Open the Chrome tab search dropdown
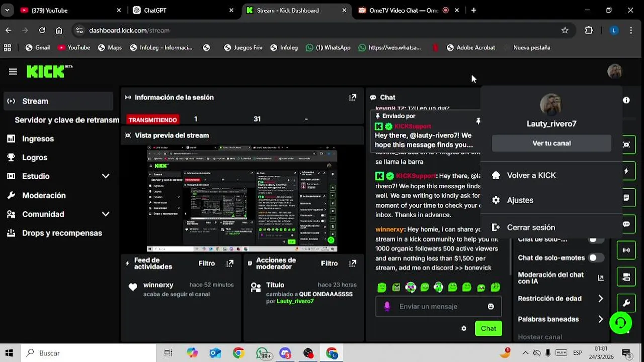 click(7, 10)
